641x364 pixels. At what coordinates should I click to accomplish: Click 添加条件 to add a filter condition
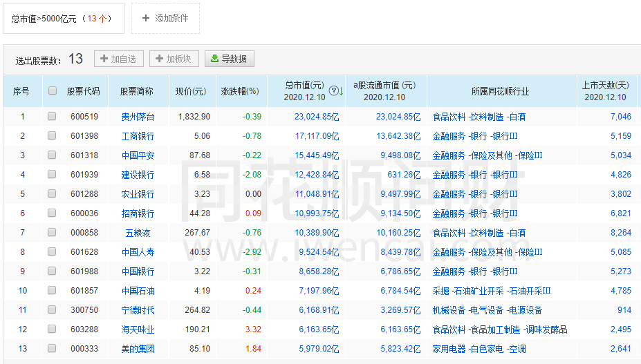[x=165, y=19]
